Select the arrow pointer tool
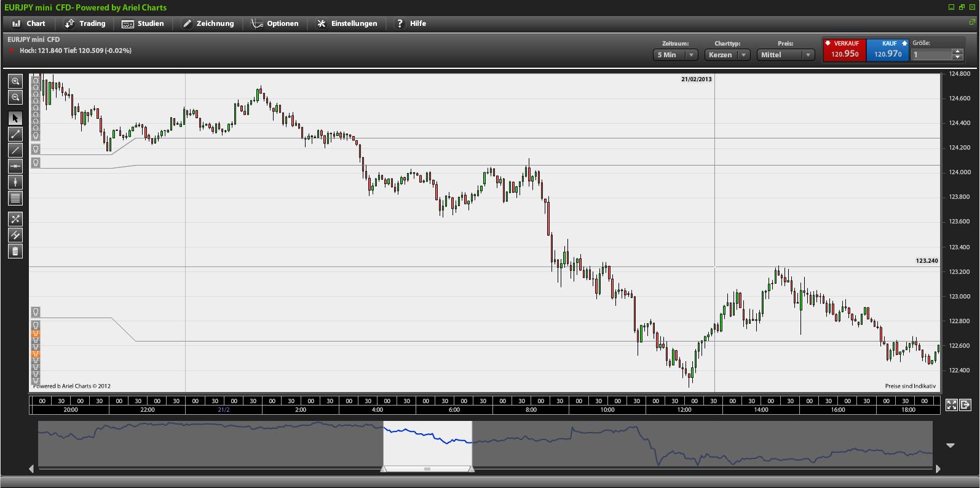This screenshot has width=980, height=488. click(15, 118)
